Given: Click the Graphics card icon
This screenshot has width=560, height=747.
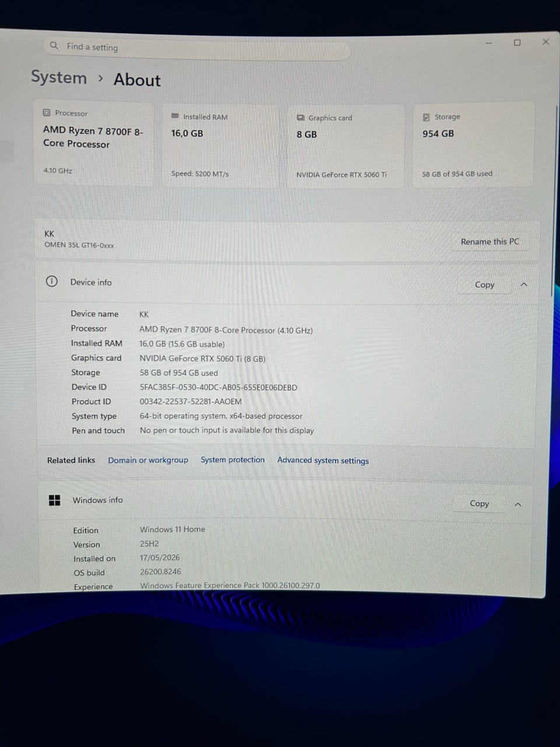Looking at the screenshot, I should tap(300, 117).
